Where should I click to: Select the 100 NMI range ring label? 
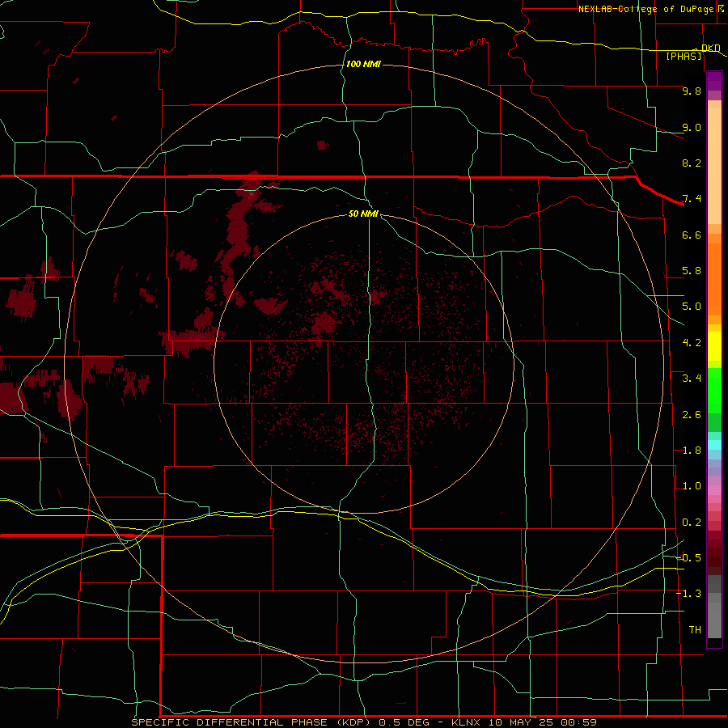point(363,64)
